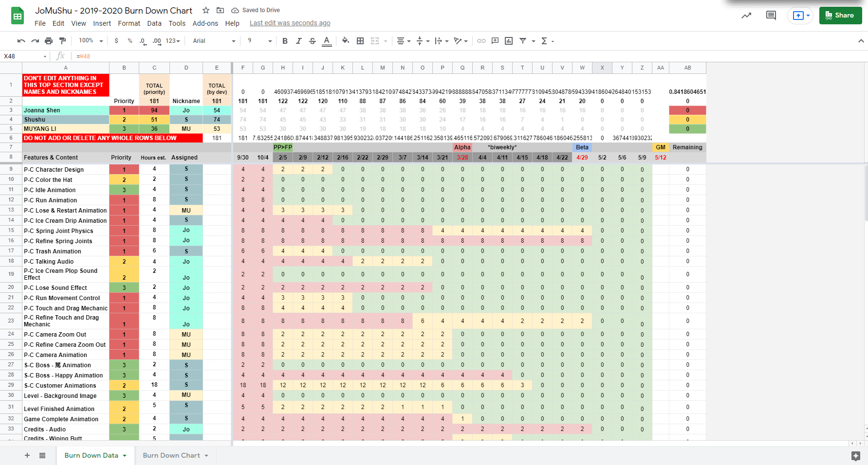Viewport: 868px width, 465px height.
Task: Open the text color picker
Action: point(327,41)
